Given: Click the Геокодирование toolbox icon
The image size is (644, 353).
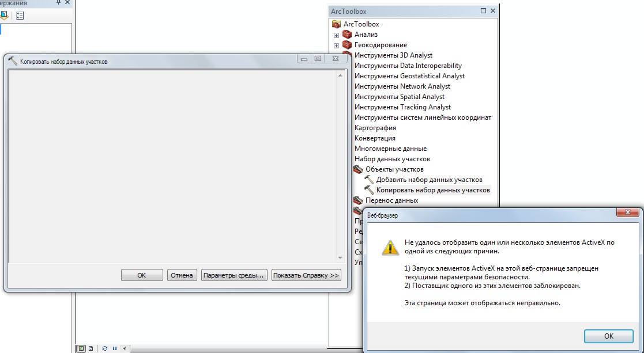Looking at the screenshot, I should (x=347, y=45).
